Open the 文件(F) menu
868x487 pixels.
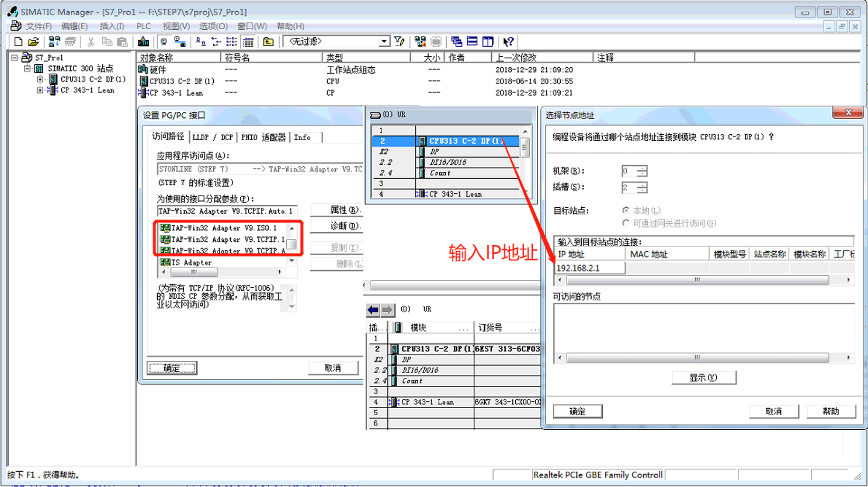[x=39, y=26]
